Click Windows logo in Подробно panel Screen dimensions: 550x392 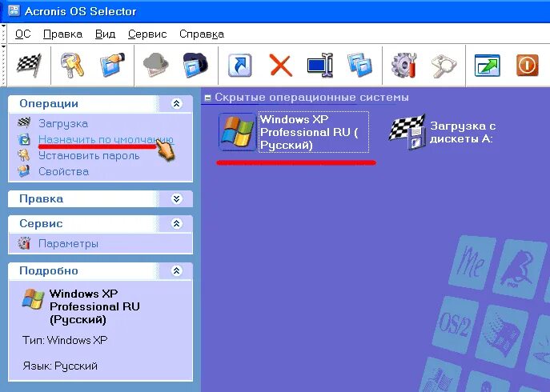tap(33, 299)
